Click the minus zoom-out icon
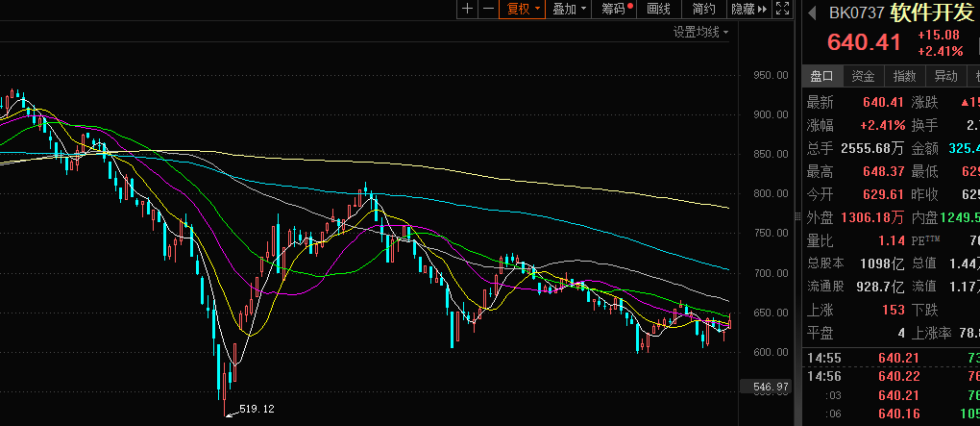Viewport: 980px width, 426px height. tap(489, 9)
